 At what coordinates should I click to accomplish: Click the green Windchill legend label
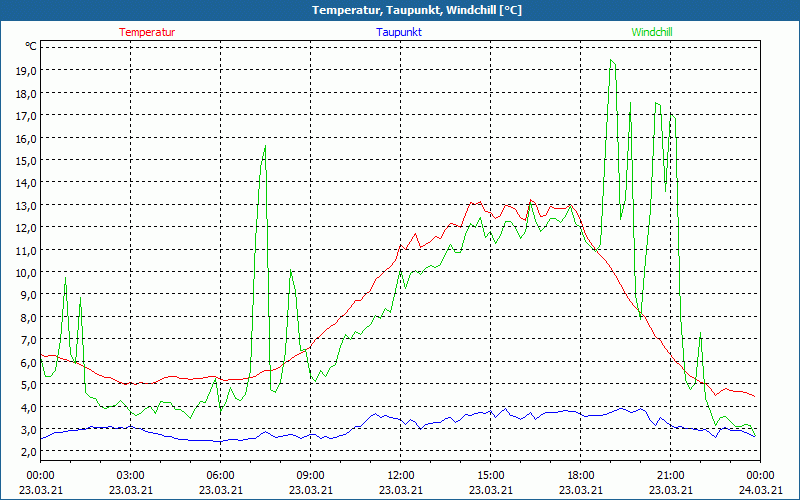652,32
